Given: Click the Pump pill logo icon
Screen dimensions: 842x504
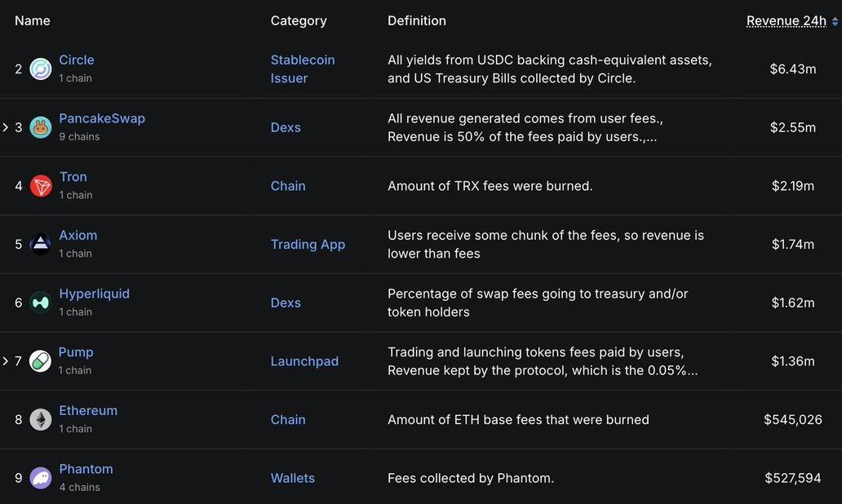Looking at the screenshot, I should (x=40, y=361).
